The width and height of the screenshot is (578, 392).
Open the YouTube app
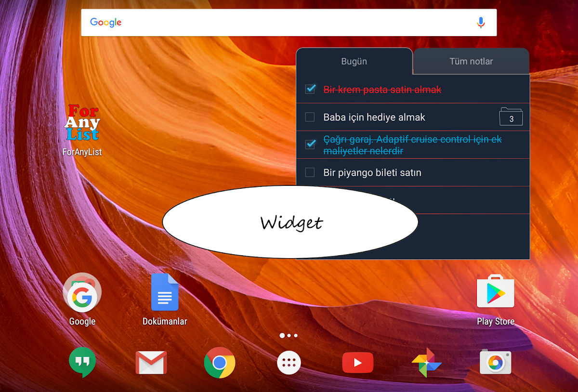pyautogui.click(x=357, y=363)
